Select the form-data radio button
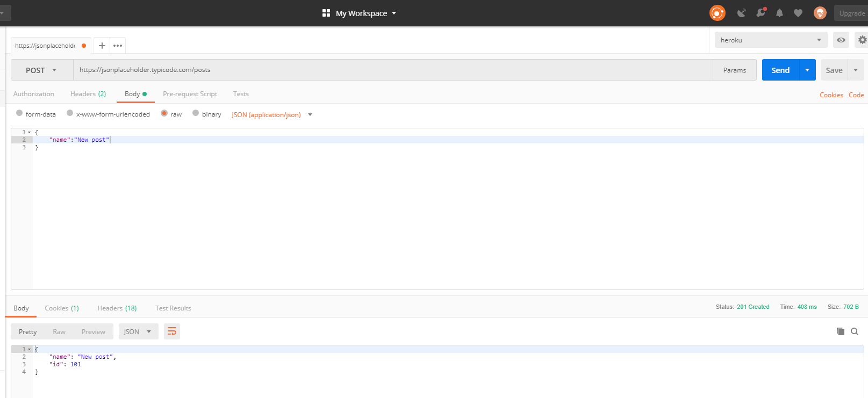 point(19,113)
